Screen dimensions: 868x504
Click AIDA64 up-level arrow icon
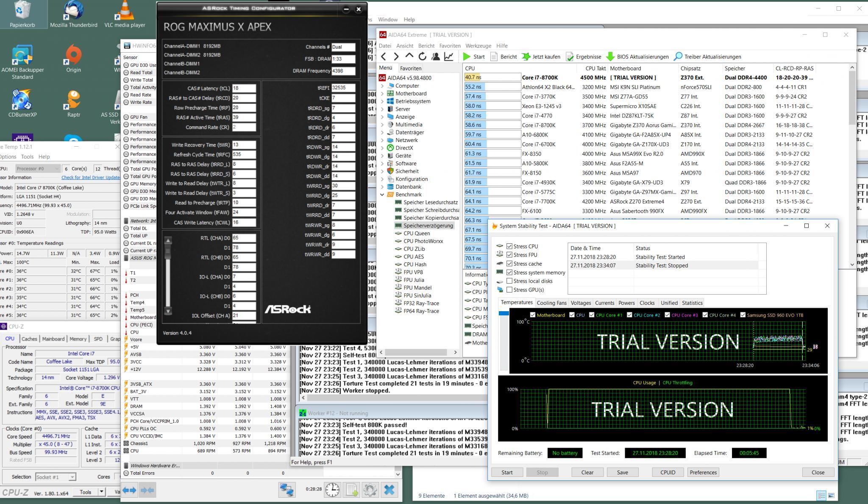click(x=409, y=56)
